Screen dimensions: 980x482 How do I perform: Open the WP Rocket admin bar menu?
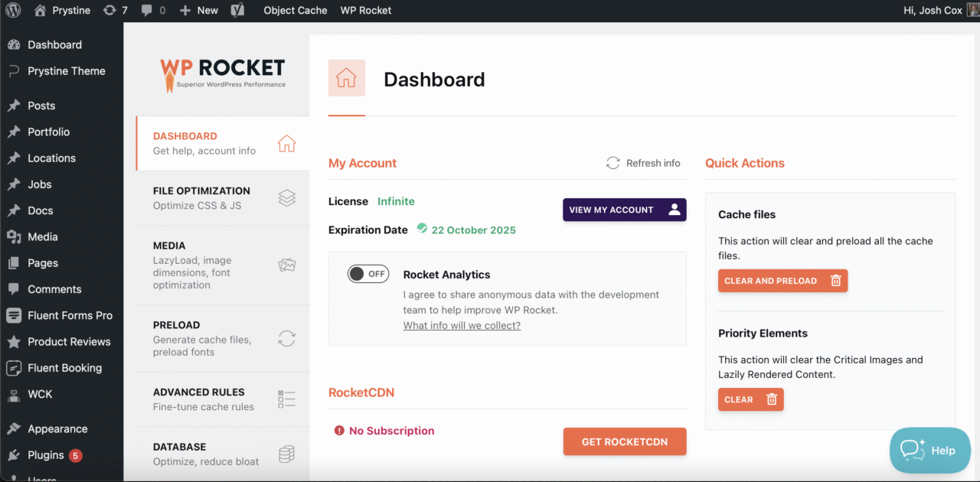366,11
